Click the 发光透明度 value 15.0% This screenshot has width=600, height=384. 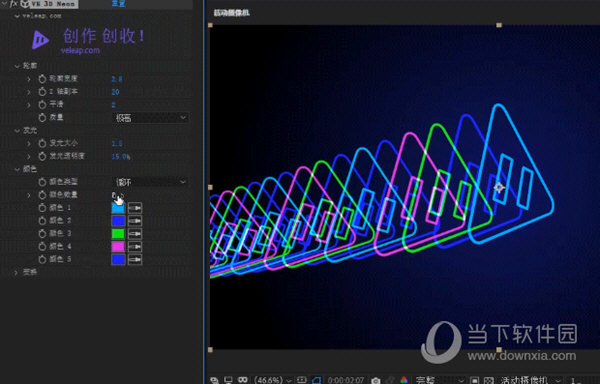click(x=121, y=156)
